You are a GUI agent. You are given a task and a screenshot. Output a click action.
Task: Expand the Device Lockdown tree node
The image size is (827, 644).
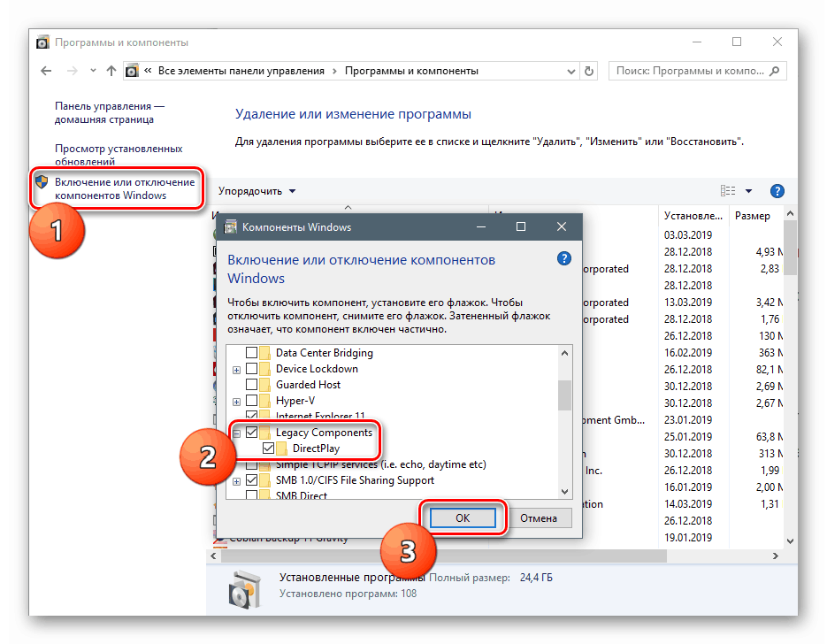pos(236,370)
